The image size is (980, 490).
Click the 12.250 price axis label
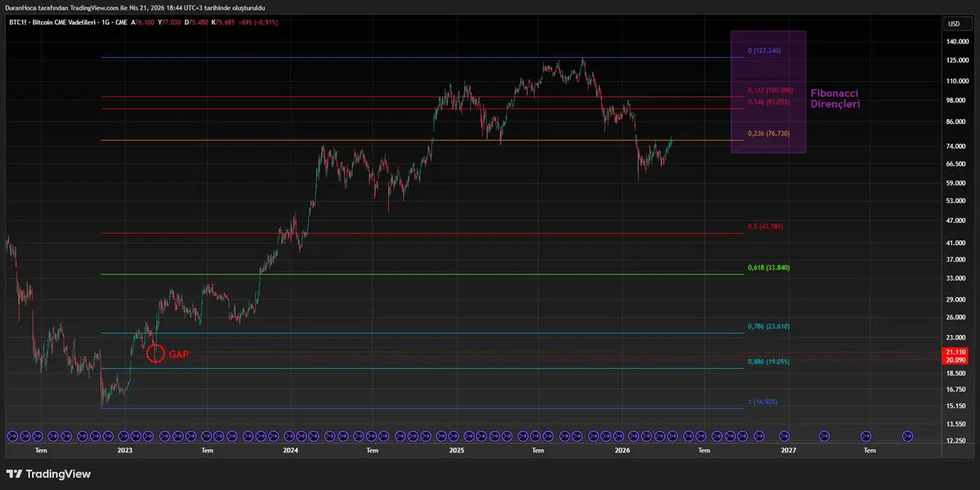[955, 440]
